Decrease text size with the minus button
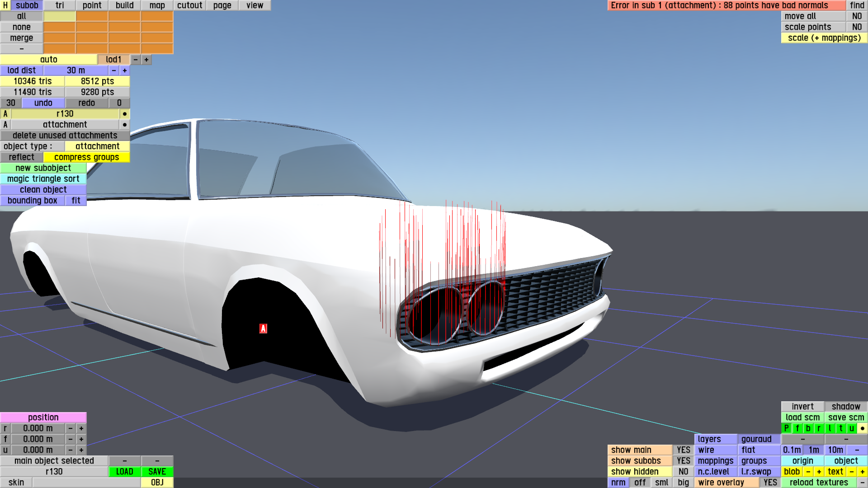Viewport: 868px width, 488px height. pyautogui.click(x=851, y=472)
